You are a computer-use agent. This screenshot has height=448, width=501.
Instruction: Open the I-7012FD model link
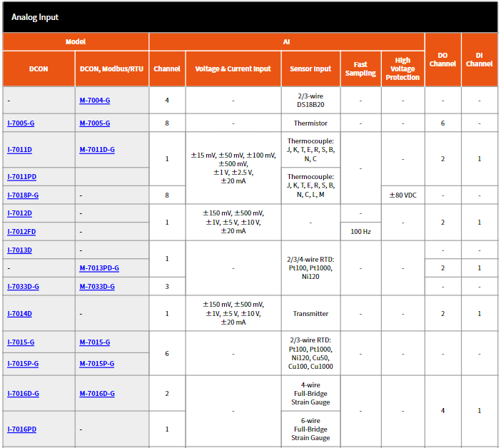[21, 232]
